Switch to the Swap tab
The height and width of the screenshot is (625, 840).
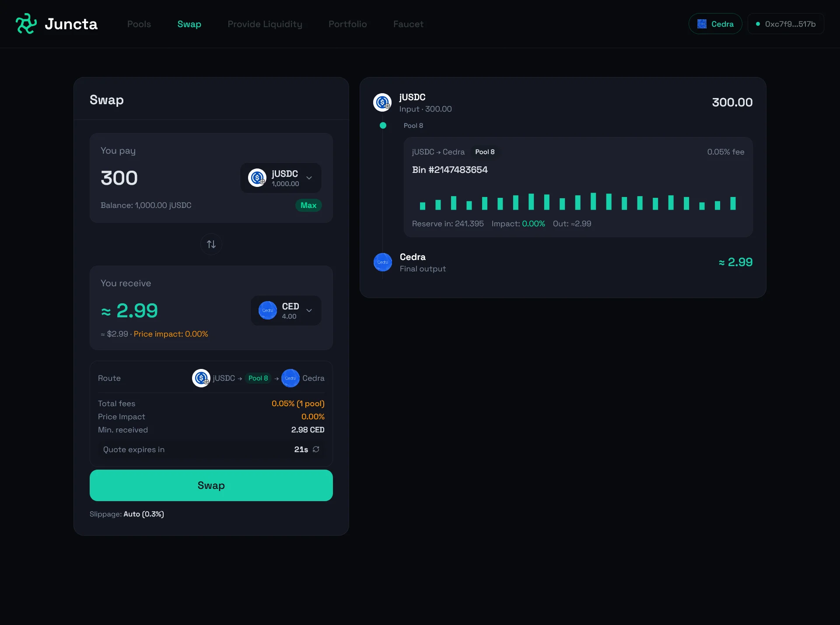coord(189,24)
